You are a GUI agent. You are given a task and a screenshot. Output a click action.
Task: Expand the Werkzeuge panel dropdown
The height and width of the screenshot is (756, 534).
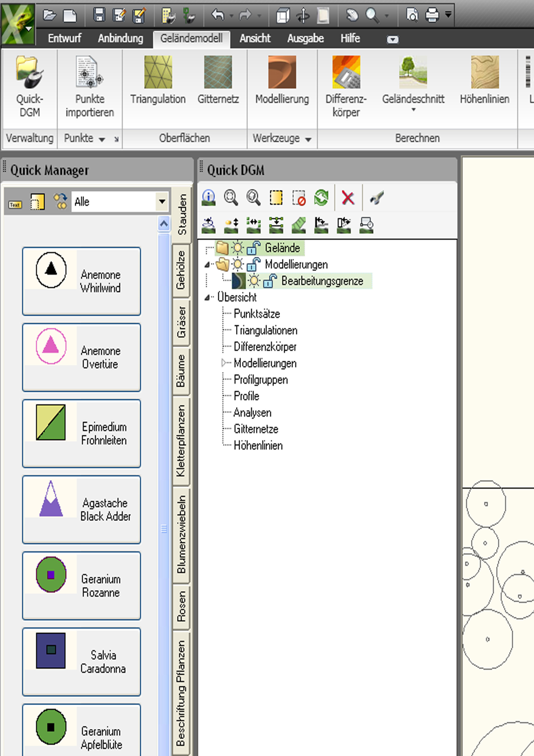pyautogui.click(x=308, y=140)
